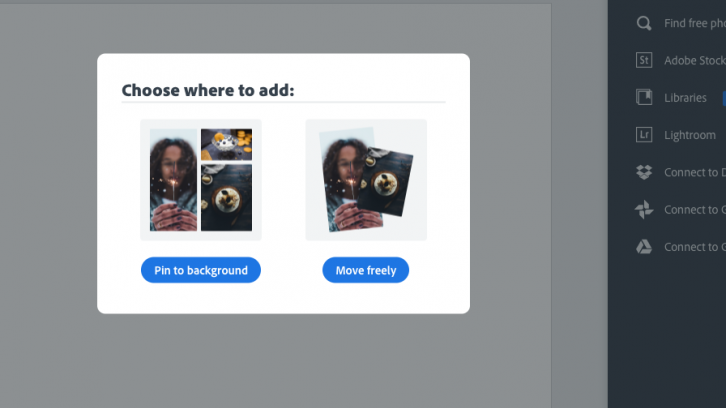Choose Pin to background button

pos(201,270)
